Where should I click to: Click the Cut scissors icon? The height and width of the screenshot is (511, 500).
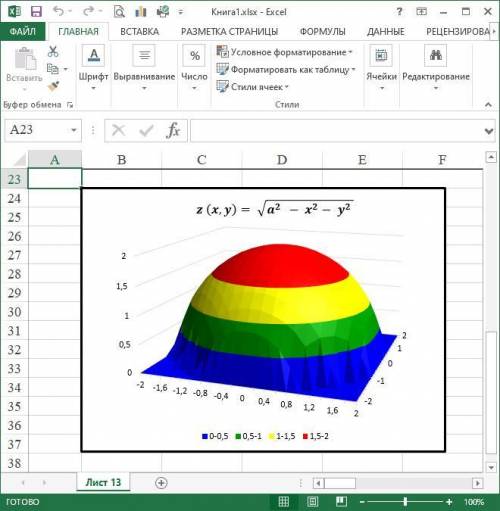[x=53, y=51]
